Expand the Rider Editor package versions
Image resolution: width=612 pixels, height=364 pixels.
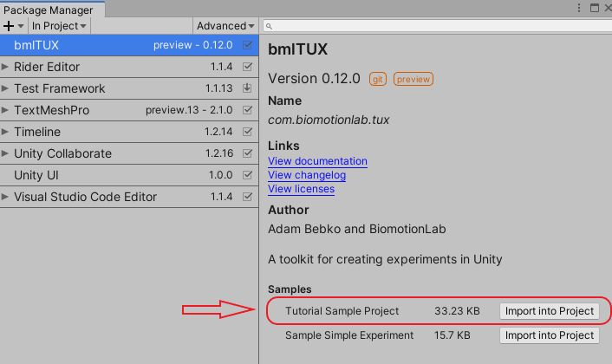4,67
